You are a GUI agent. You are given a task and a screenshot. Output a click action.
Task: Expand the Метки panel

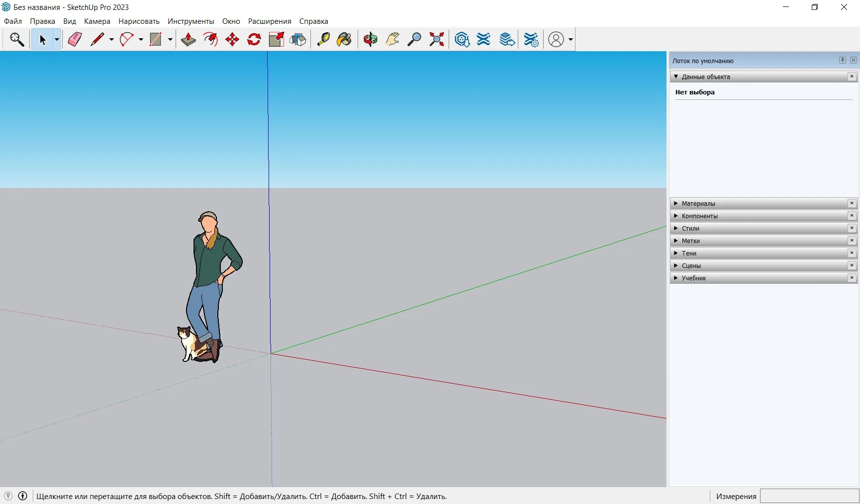tap(764, 241)
